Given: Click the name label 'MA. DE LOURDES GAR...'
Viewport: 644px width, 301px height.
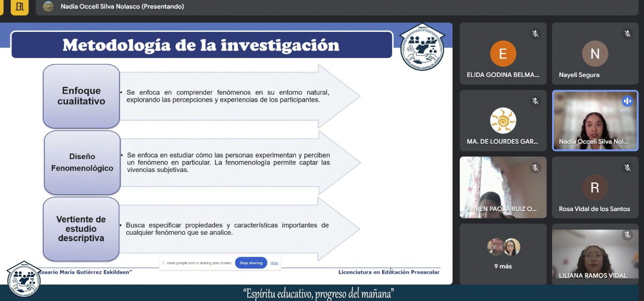Looking at the screenshot, I should tap(502, 141).
